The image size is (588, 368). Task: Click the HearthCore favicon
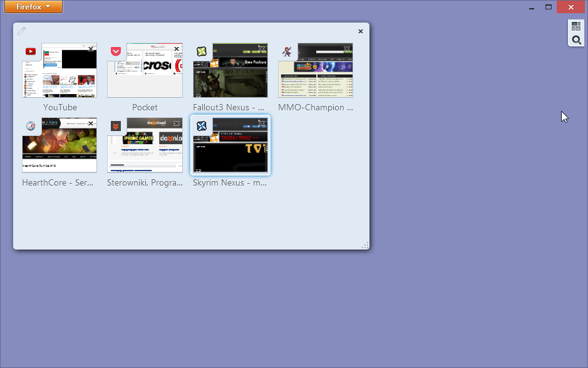(31, 126)
